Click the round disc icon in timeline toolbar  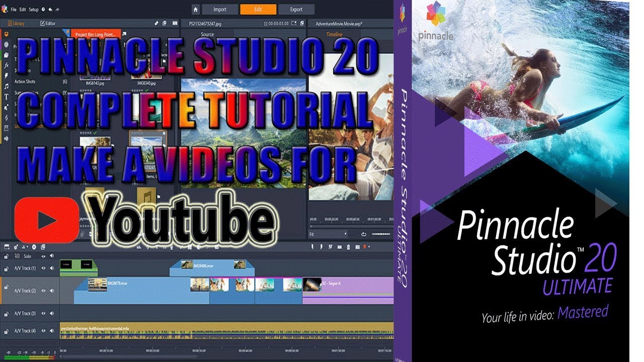[x=34, y=247]
